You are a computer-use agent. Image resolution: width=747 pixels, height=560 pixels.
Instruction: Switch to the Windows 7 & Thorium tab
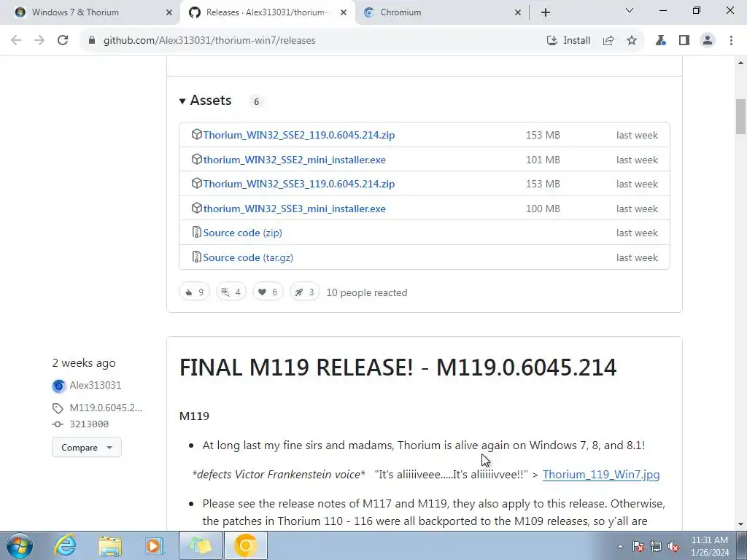[90, 12]
